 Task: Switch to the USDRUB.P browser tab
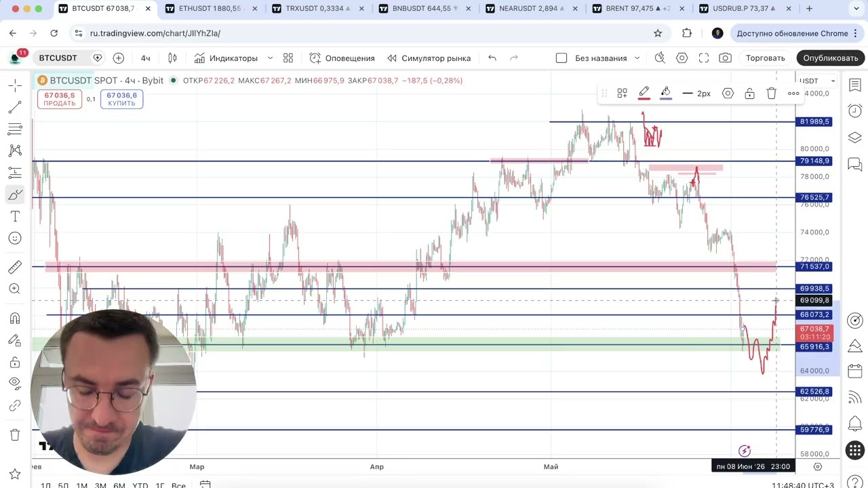(744, 9)
